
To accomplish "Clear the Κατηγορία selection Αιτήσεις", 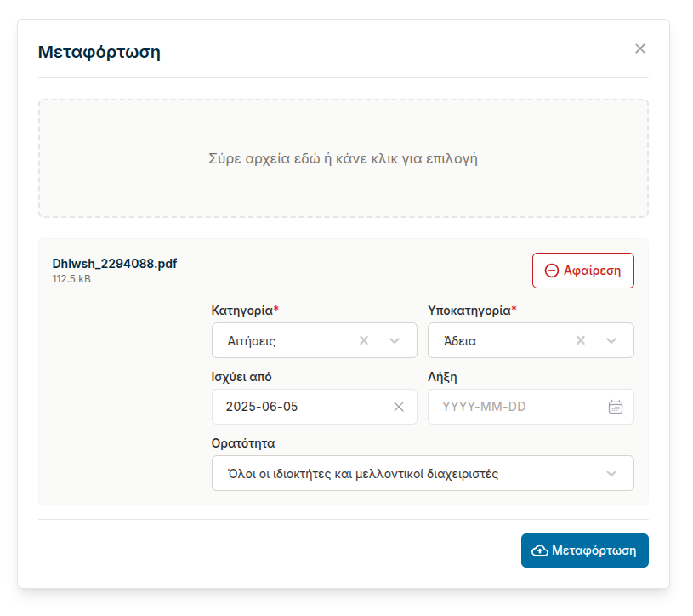I will [x=363, y=340].
